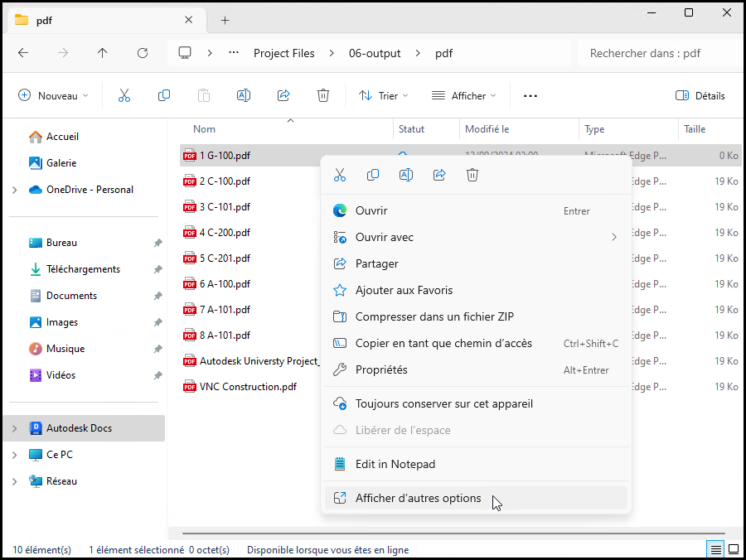Select the file 8 A-101.pdf
This screenshot has width=746, height=560.
pos(225,336)
